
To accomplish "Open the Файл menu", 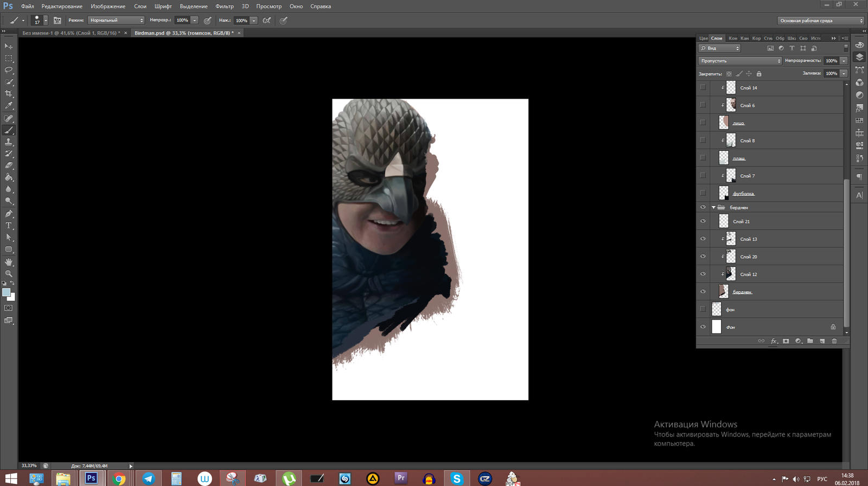I will coord(28,7).
